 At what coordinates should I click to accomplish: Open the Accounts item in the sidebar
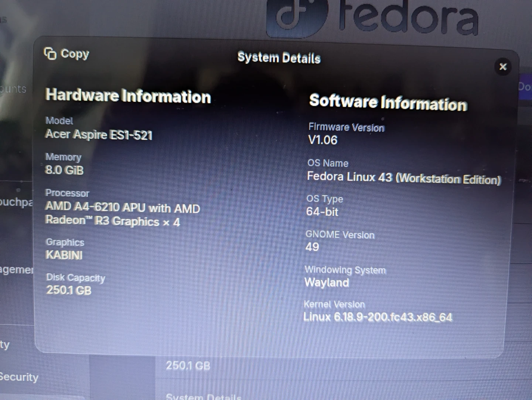pyautogui.click(x=13, y=89)
